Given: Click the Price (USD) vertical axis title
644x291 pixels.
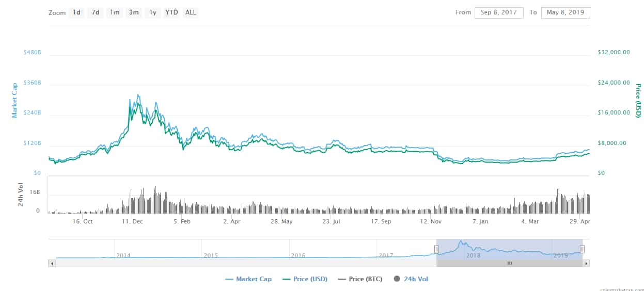Looking at the screenshot, I should tap(638, 101).
